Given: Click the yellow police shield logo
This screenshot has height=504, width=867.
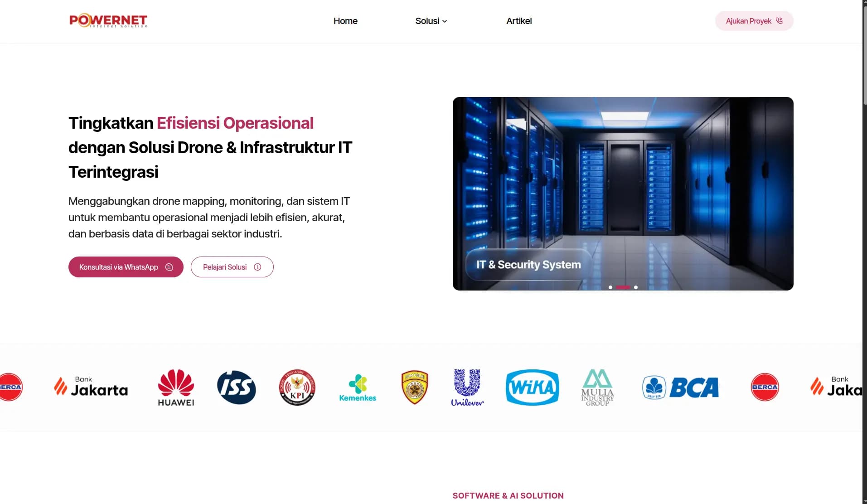Looking at the screenshot, I should 415,388.
